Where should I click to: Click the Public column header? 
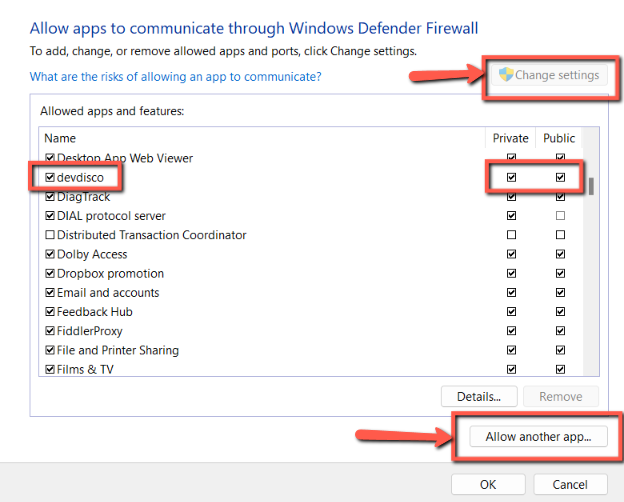[x=559, y=138]
